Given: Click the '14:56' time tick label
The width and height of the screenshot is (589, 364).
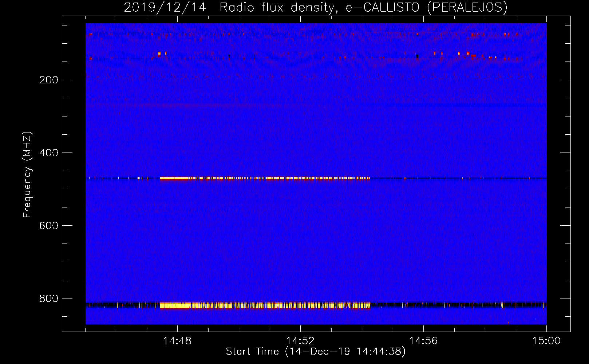Looking at the screenshot, I should pos(423,341).
